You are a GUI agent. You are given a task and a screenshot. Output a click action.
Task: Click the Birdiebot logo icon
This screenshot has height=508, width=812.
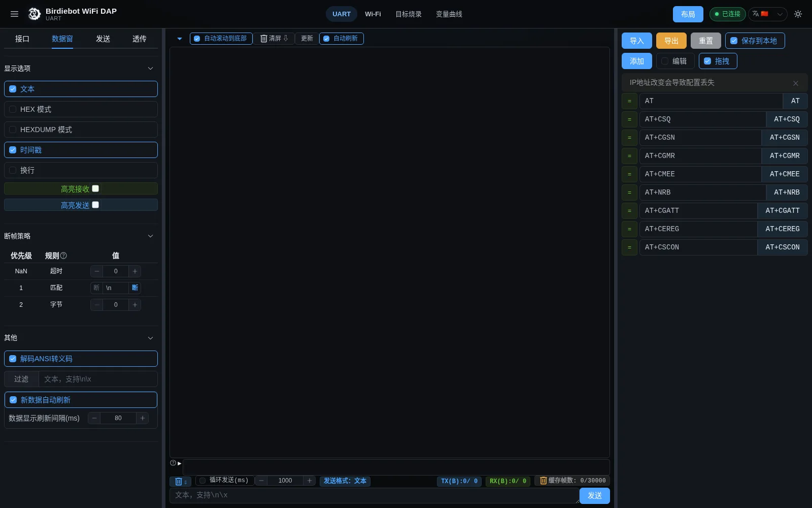35,14
